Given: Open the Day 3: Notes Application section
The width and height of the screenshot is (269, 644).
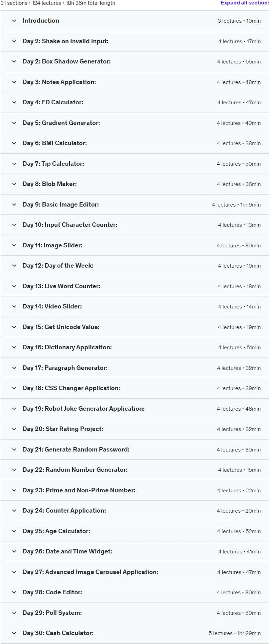Looking at the screenshot, I should click(x=59, y=82).
